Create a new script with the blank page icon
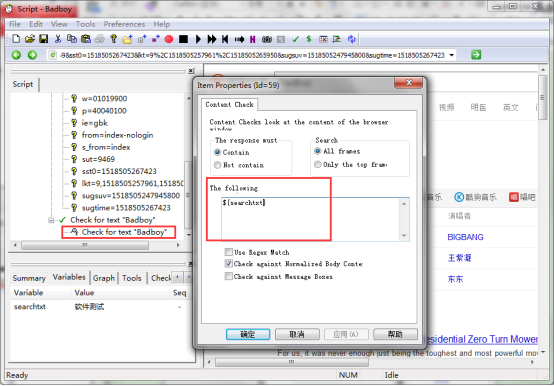Viewport: 554px width, 386px height. (16, 39)
